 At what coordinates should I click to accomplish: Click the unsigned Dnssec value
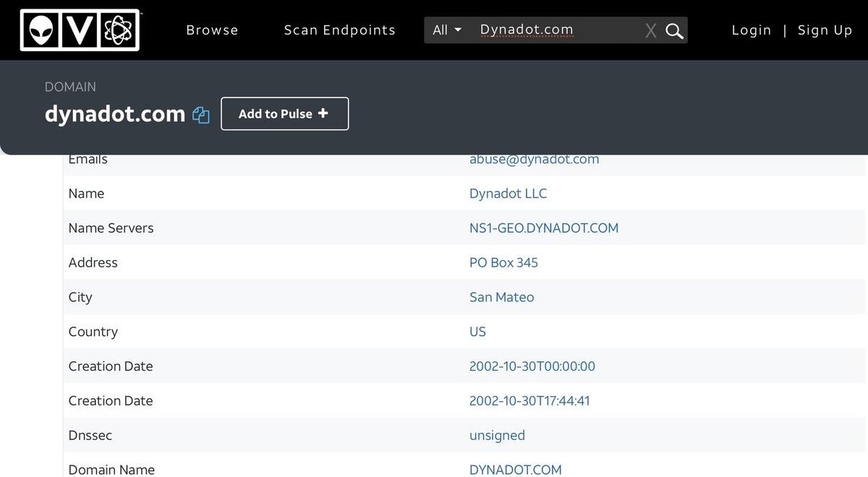497,435
